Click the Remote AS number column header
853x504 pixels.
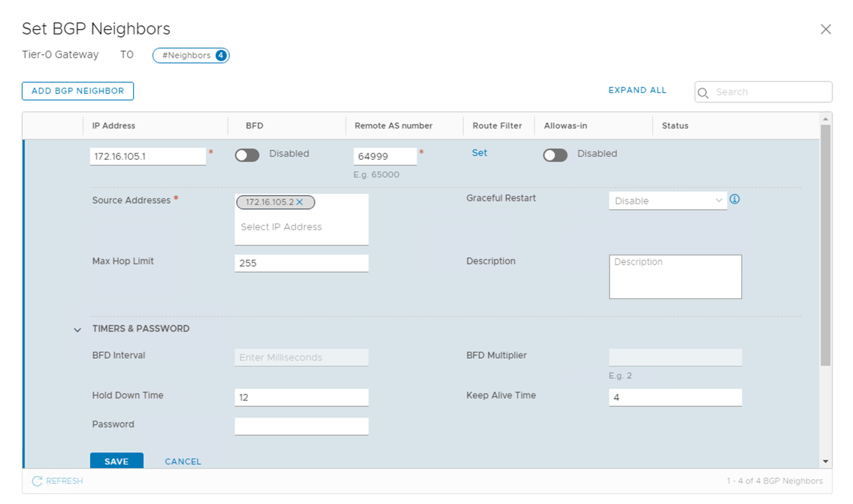[x=393, y=125]
